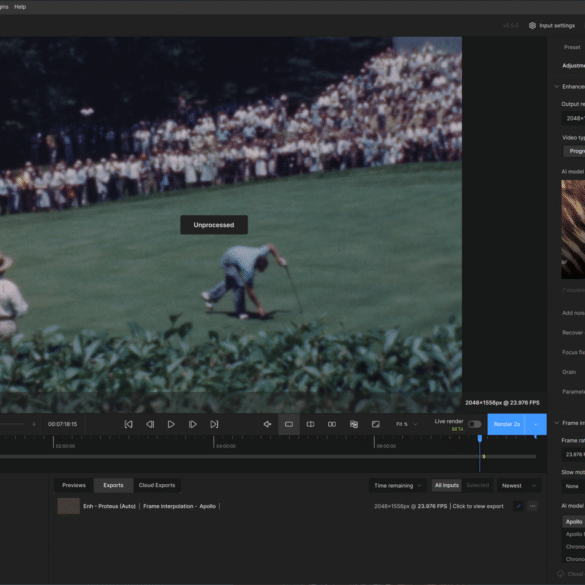Play the video preview

pyautogui.click(x=171, y=424)
